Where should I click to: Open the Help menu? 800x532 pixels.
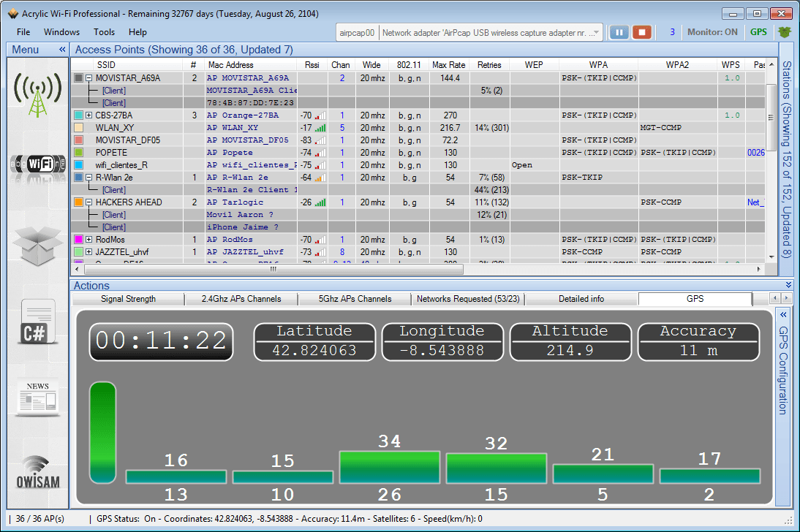tap(137, 32)
